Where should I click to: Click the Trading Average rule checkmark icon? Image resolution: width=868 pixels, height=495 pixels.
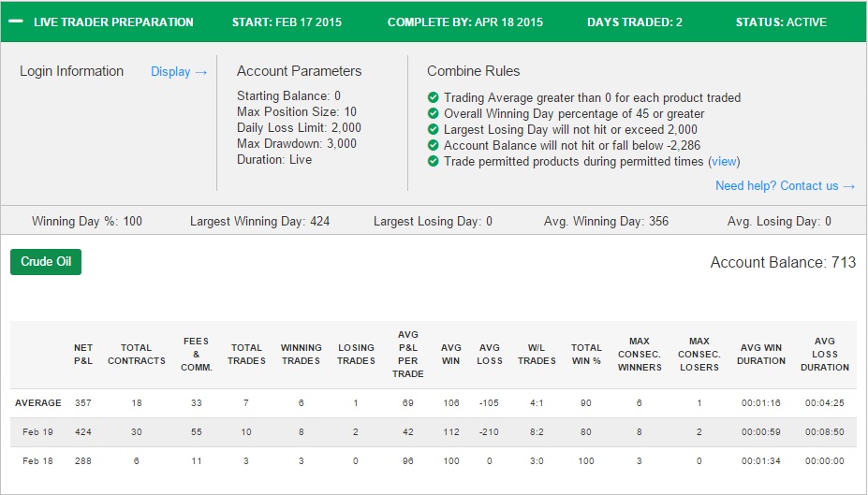[x=434, y=97]
